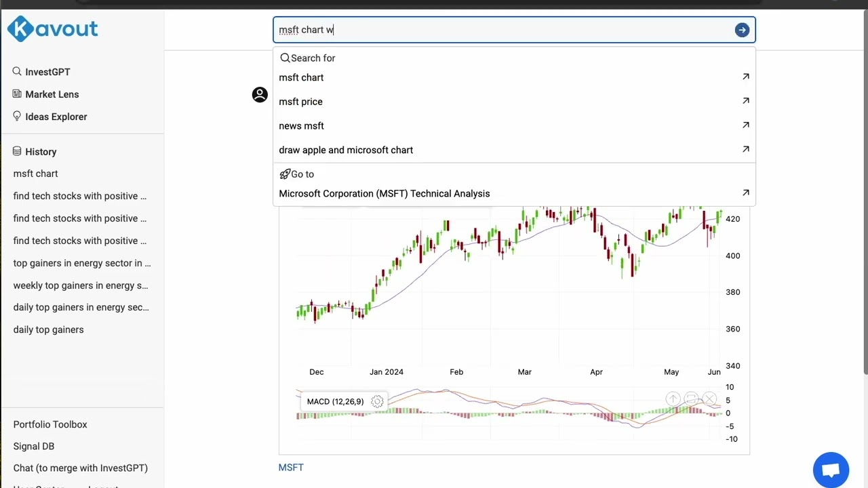Click the arrow icon beside "msft price" suggestion
The image size is (868, 488).
(745, 101)
